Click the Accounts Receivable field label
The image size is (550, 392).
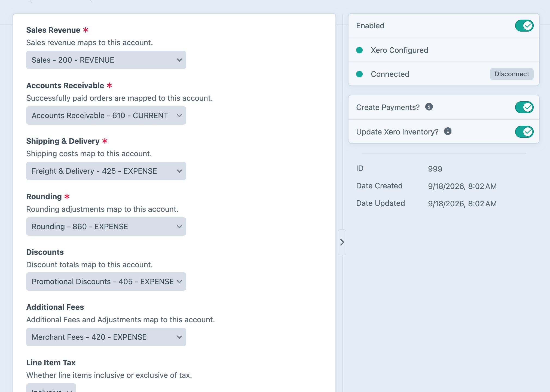[65, 85]
